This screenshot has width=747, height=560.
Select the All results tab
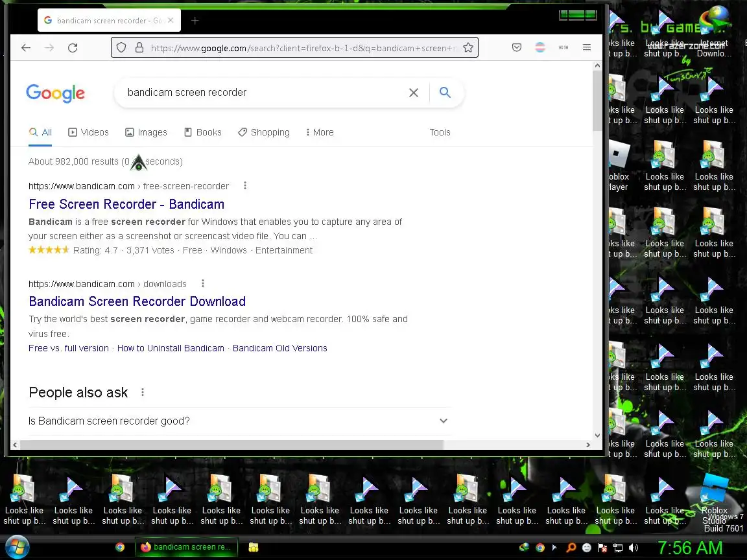[40, 132]
